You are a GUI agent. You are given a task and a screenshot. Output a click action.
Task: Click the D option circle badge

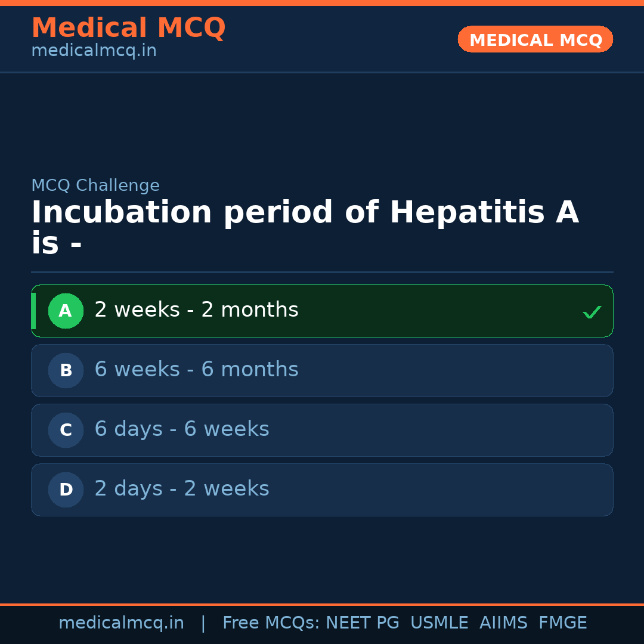pos(66,490)
